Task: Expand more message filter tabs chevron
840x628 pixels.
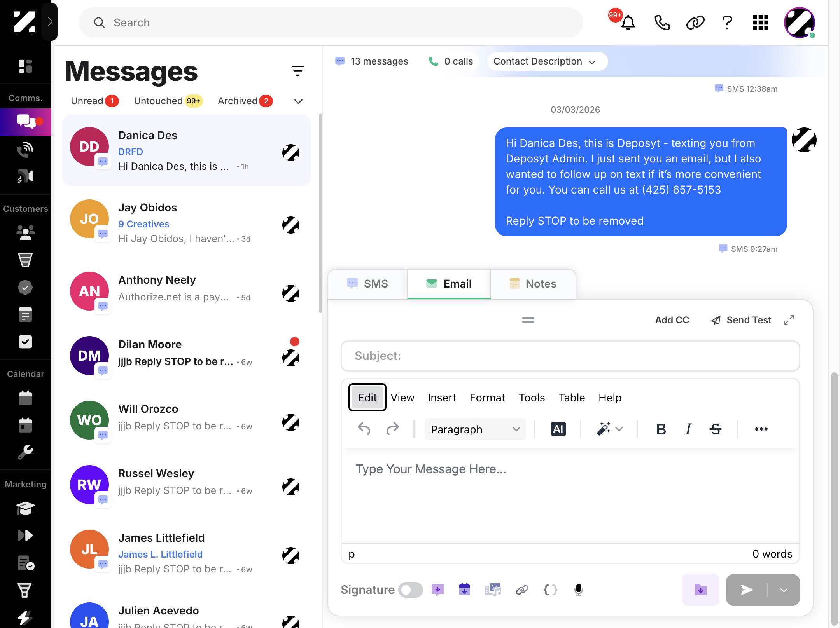Action: click(298, 101)
